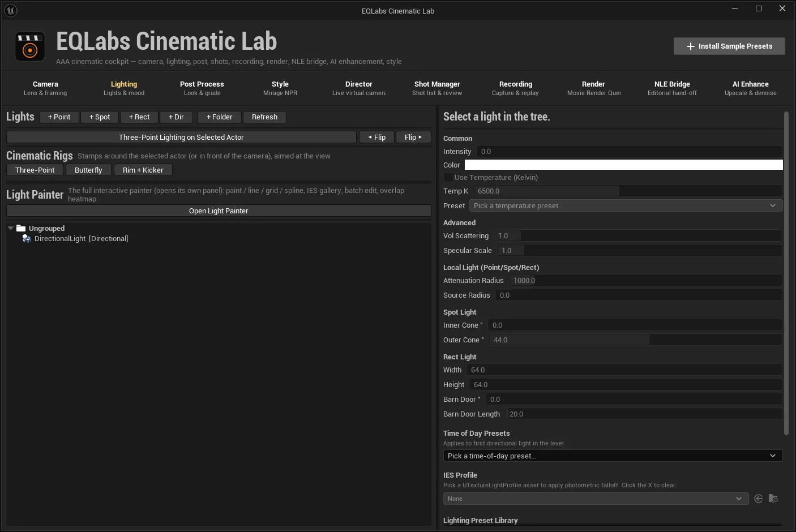Select DirectionalLight [Directional] in the tree
Image resolution: width=796 pixels, height=532 pixels.
click(x=81, y=239)
